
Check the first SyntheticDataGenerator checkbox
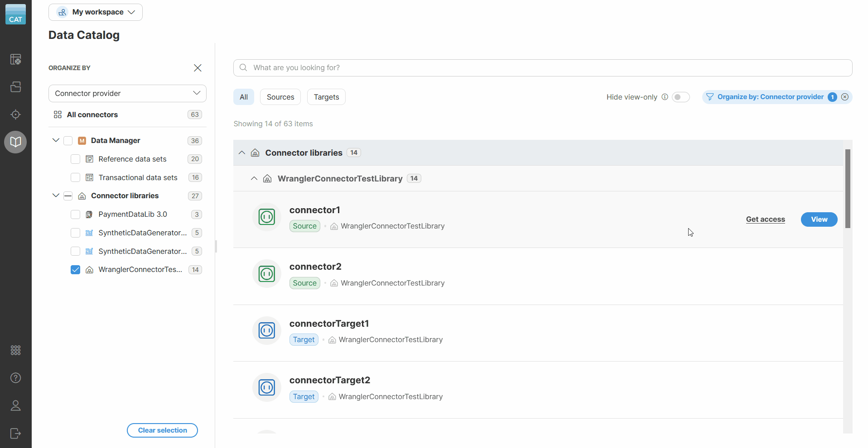(76, 233)
